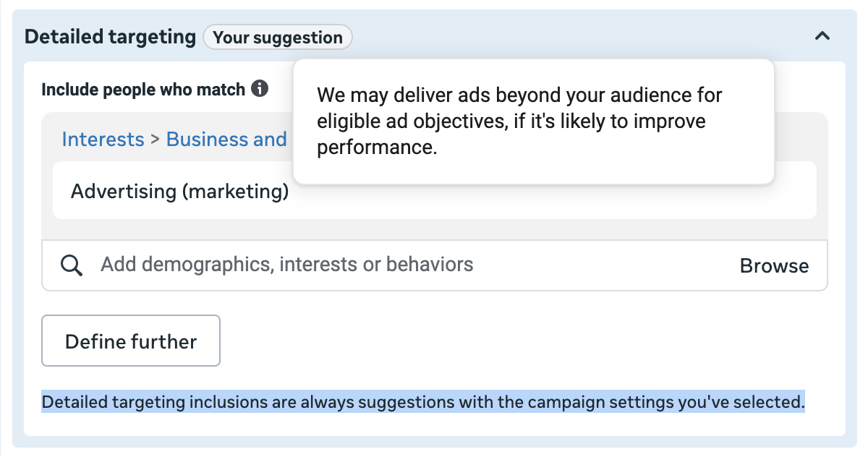Image resolution: width=868 pixels, height=457 pixels.
Task: Click empty area right of Define further
Action: pyautogui.click(x=506, y=341)
